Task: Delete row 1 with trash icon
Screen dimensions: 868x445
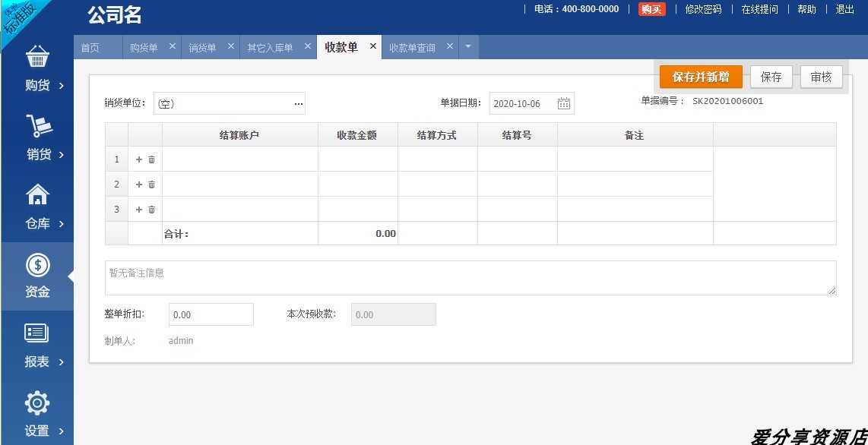Action: point(152,159)
